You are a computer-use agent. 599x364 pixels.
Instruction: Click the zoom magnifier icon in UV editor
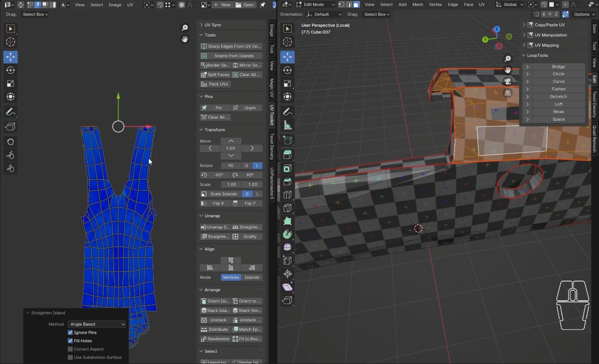(x=185, y=28)
